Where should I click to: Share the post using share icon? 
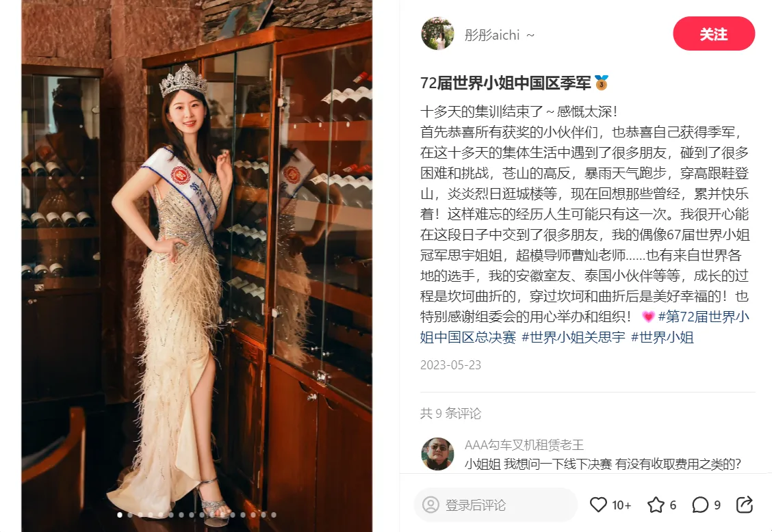coord(744,505)
